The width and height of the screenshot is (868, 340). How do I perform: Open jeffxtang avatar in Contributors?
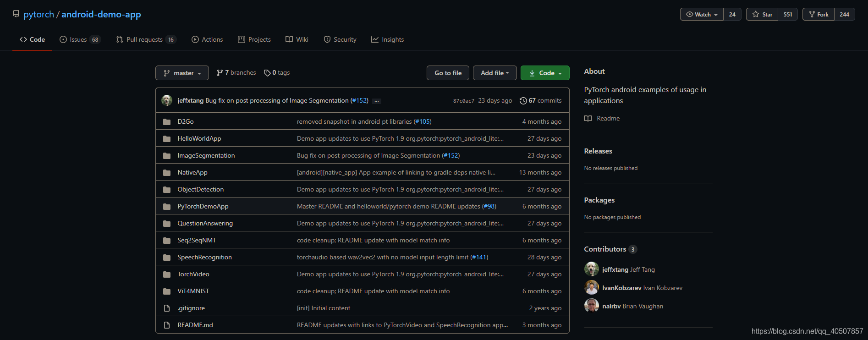coord(591,269)
